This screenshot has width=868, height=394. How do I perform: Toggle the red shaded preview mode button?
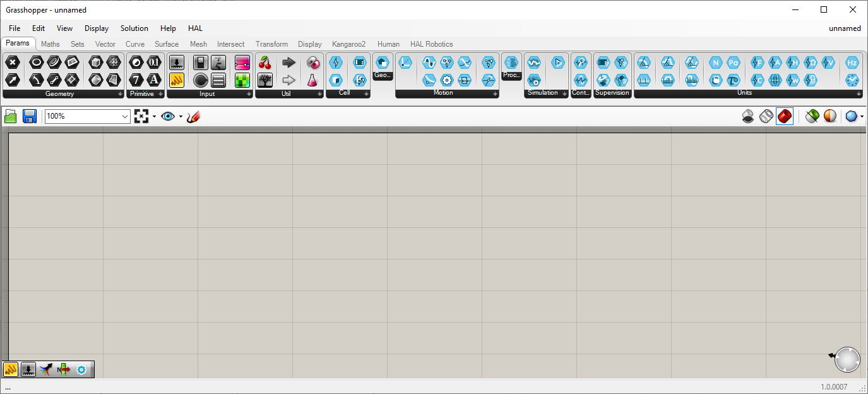coord(785,116)
